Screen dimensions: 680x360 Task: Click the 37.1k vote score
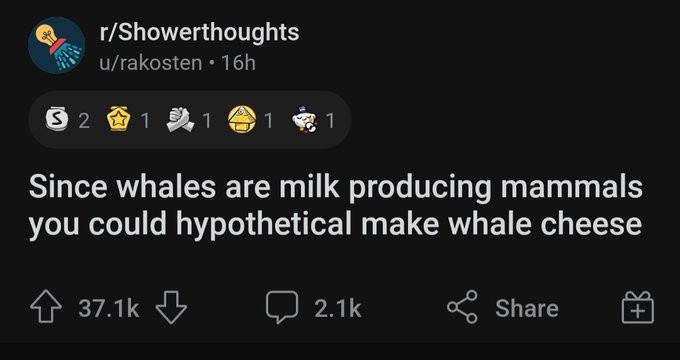coord(109,308)
